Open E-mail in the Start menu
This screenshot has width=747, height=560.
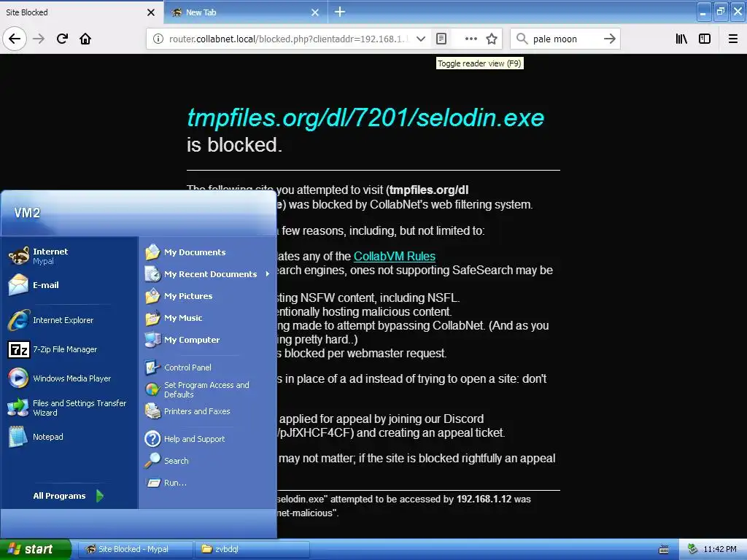click(69, 285)
